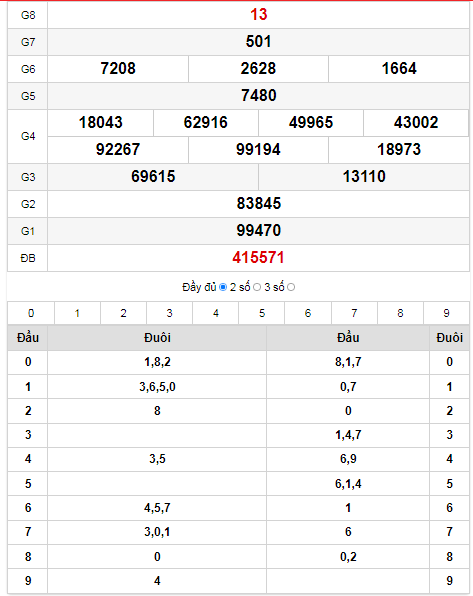Select the '3 số' radio button
This screenshot has height=596, width=473.
[291, 287]
